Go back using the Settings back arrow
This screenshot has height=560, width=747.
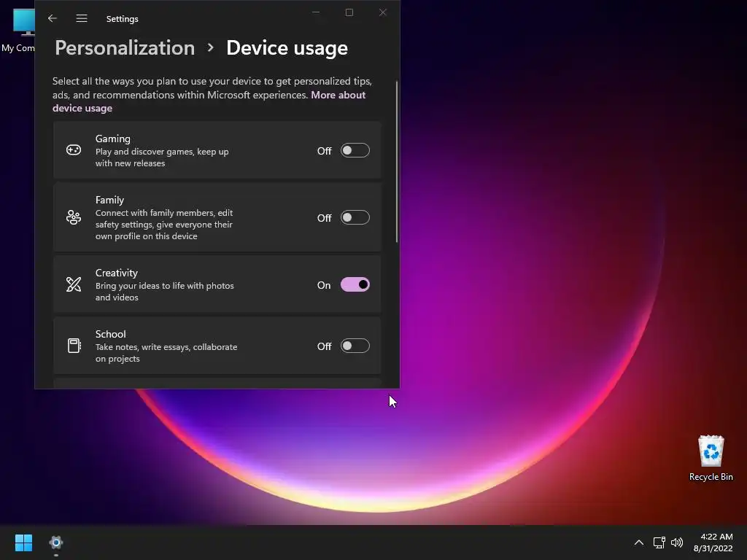pyautogui.click(x=53, y=18)
